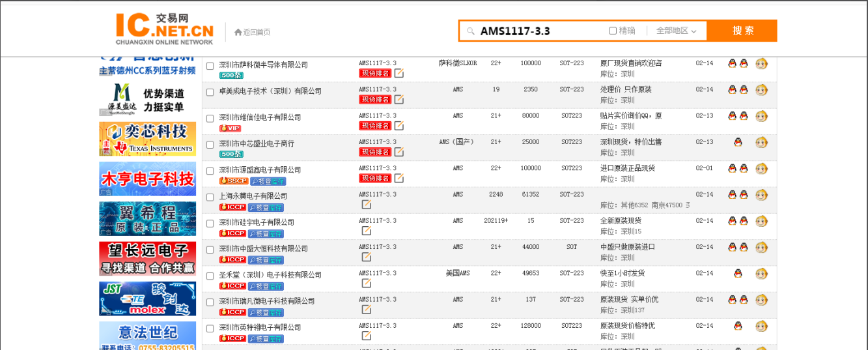The width and height of the screenshot is (868, 350).
Task: Go to 返回首页 home link
Action: [252, 32]
